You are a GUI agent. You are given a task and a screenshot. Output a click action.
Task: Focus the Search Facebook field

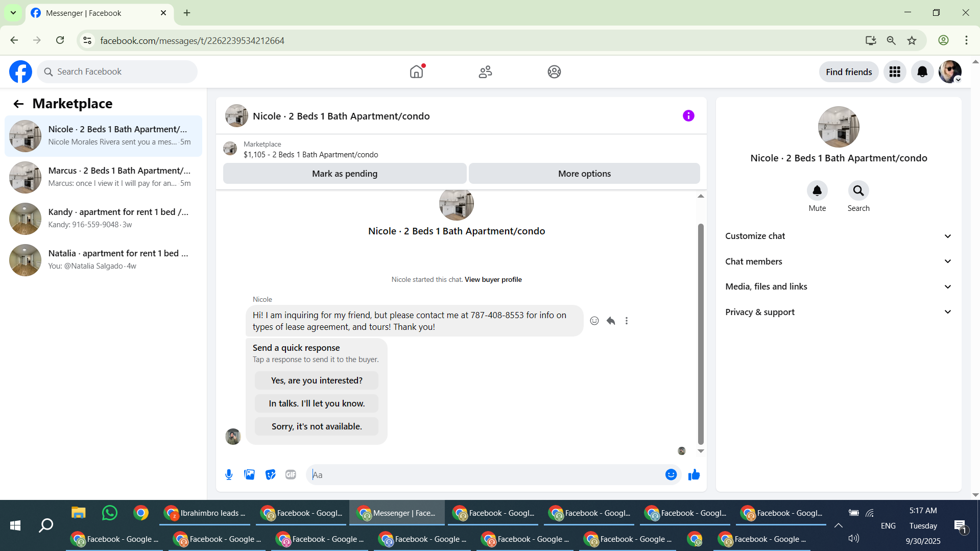point(117,72)
